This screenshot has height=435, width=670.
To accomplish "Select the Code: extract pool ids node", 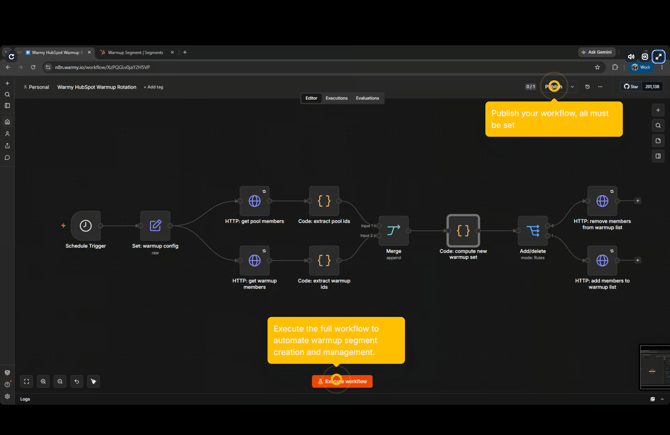I will click(x=324, y=201).
